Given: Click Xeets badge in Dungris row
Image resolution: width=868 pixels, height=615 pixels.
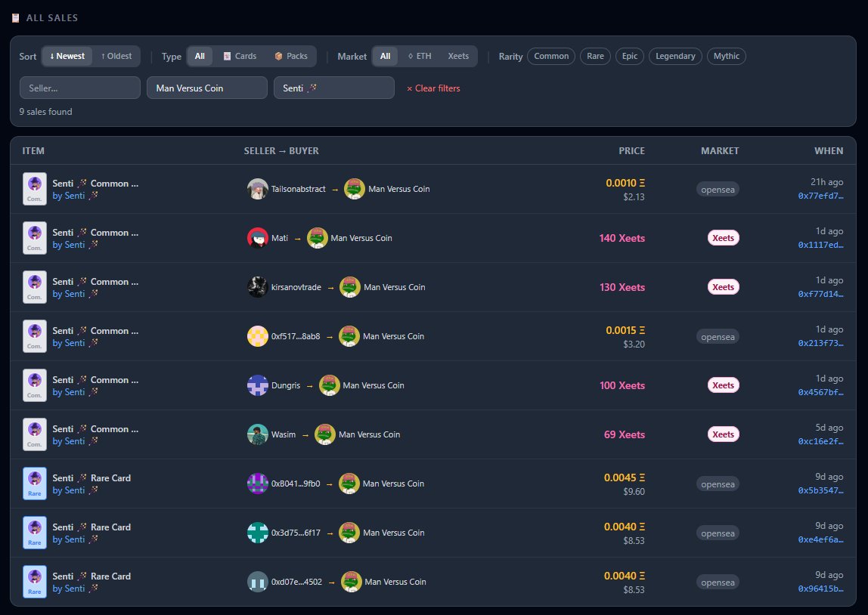Looking at the screenshot, I should (x=723, y=385).
